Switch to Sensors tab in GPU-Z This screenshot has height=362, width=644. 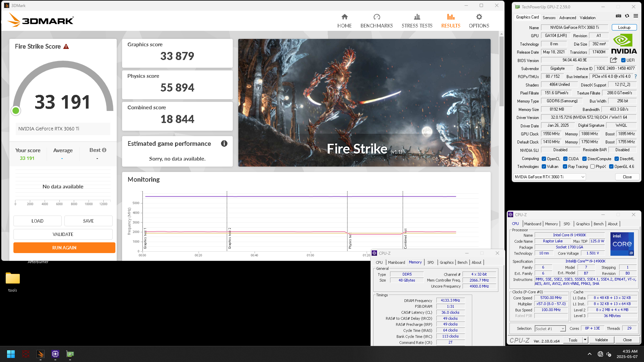(x=549, y=18)
